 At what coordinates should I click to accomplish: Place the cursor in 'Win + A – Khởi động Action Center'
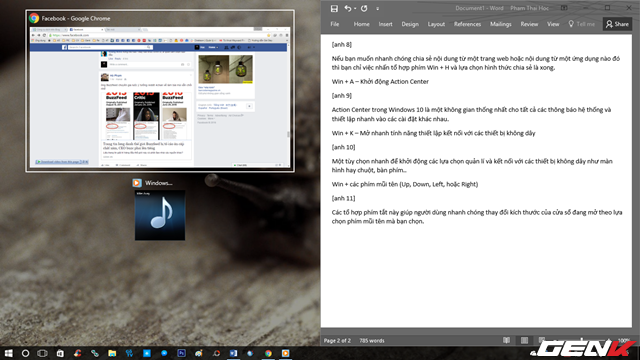tap(380, 81)
